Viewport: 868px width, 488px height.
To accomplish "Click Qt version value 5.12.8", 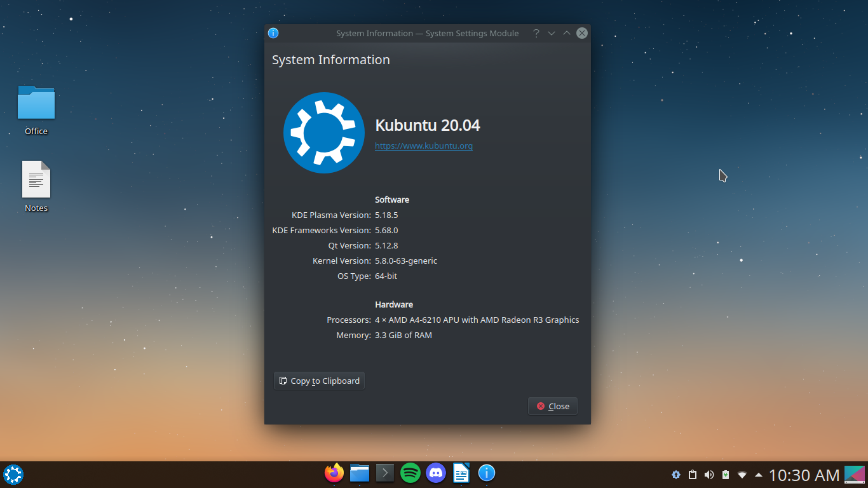I will (386, 245).
